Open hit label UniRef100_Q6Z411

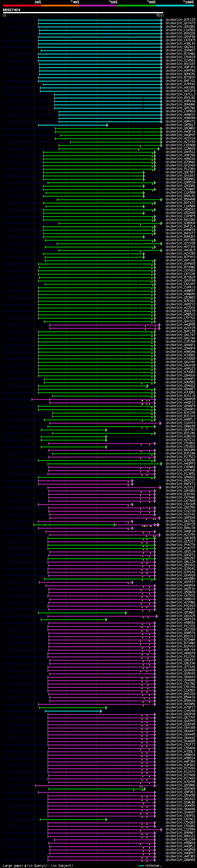tap(180, 47)
